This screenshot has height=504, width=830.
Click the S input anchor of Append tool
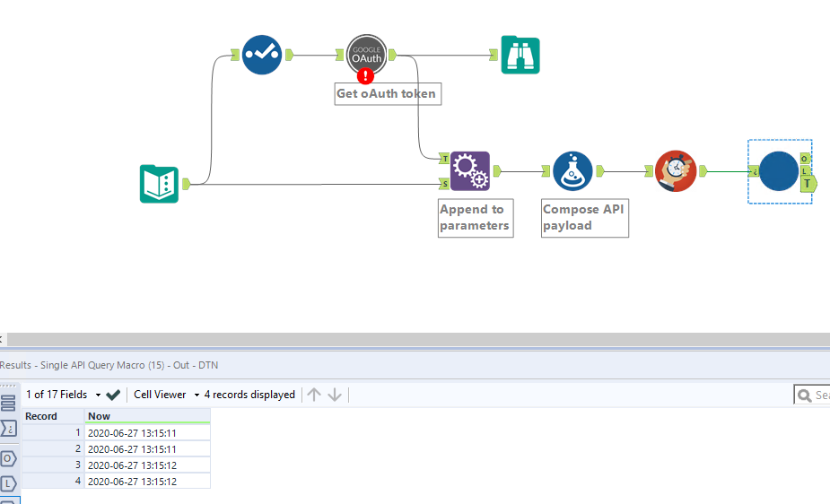445,184
